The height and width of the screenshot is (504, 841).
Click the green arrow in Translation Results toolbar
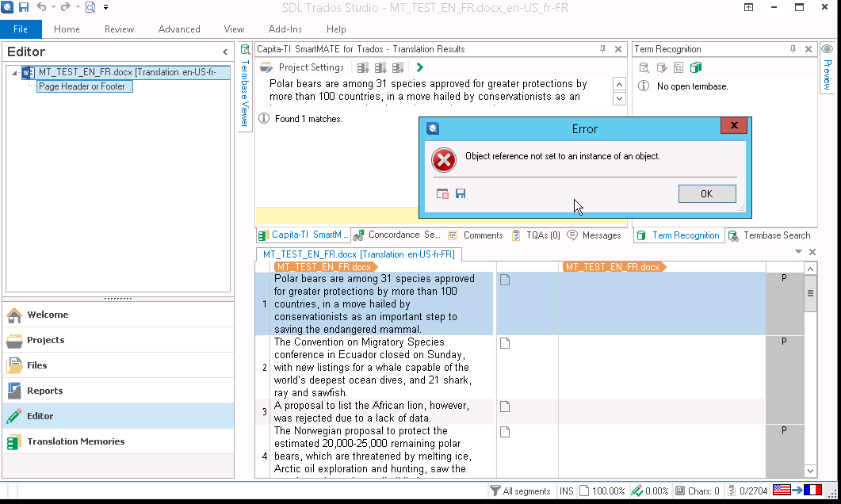(420, 67)
